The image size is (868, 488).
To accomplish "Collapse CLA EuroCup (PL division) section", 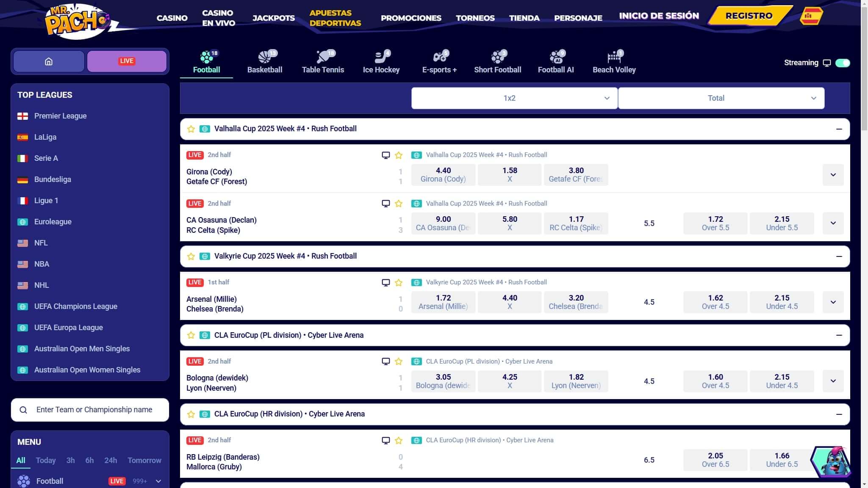I will (x=839, y=335).
